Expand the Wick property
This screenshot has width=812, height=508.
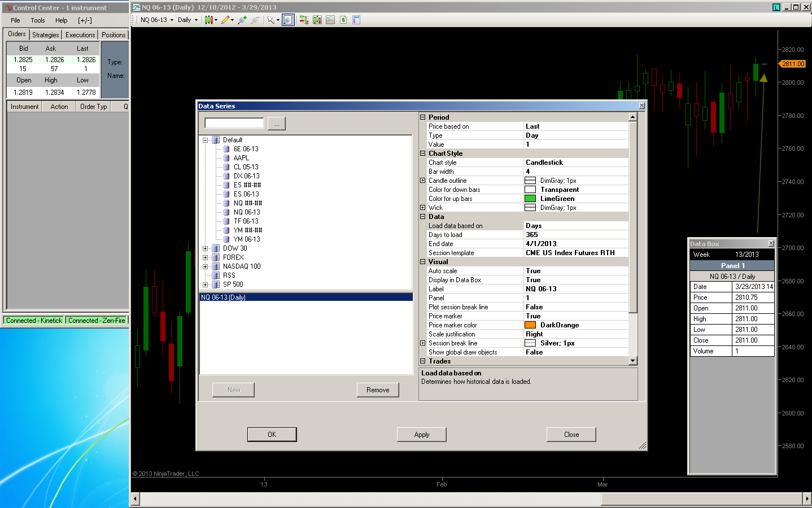pyautogui.click(x=422, y=208)
